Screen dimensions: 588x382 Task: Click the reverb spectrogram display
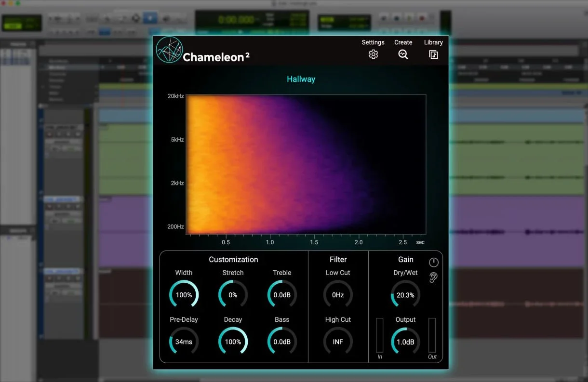pyautogui.click(x=305, y=164)
